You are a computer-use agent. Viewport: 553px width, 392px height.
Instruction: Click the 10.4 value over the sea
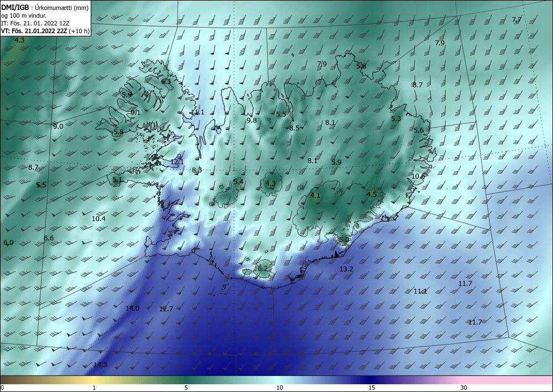pyautogui.click(x=99, y=219)
